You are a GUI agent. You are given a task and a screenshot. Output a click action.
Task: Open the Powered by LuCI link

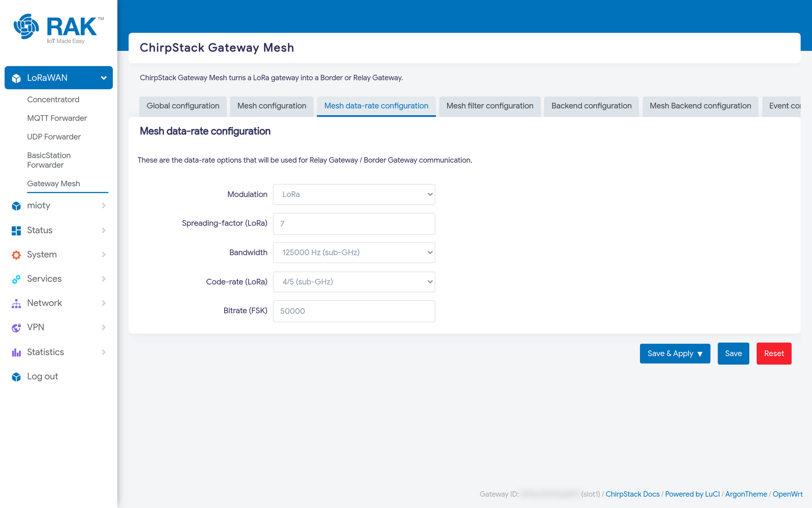click(x=692, y=494)
